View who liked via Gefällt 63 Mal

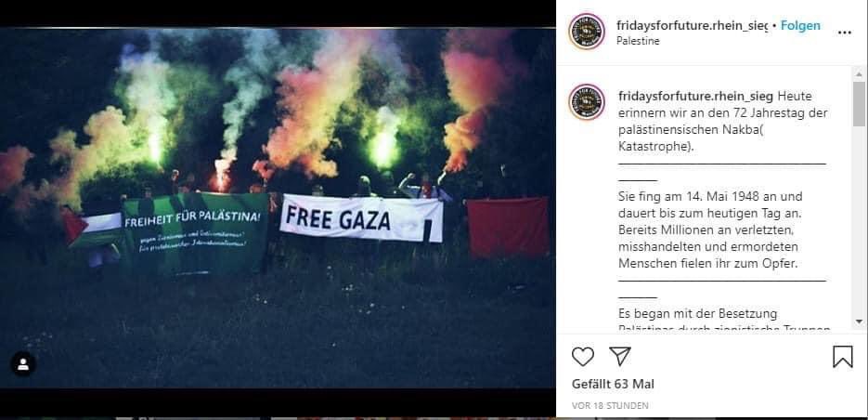coord(613,384)
